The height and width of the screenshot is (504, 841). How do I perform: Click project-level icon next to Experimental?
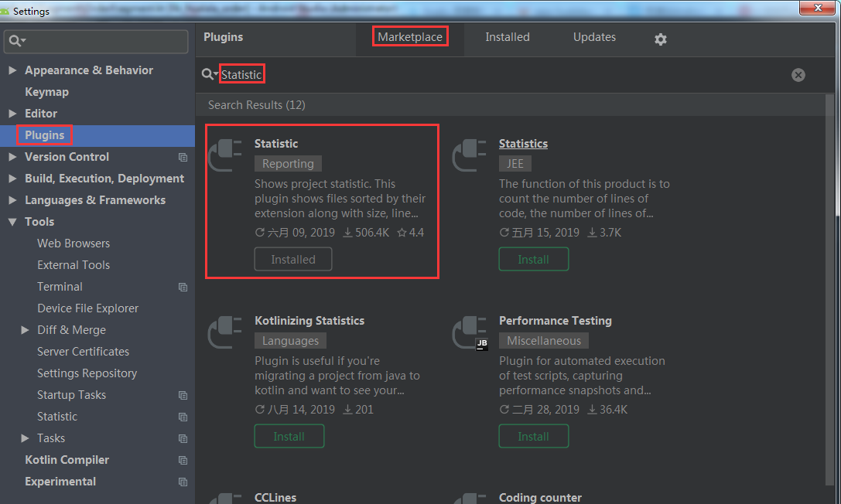tap(183, 482)
